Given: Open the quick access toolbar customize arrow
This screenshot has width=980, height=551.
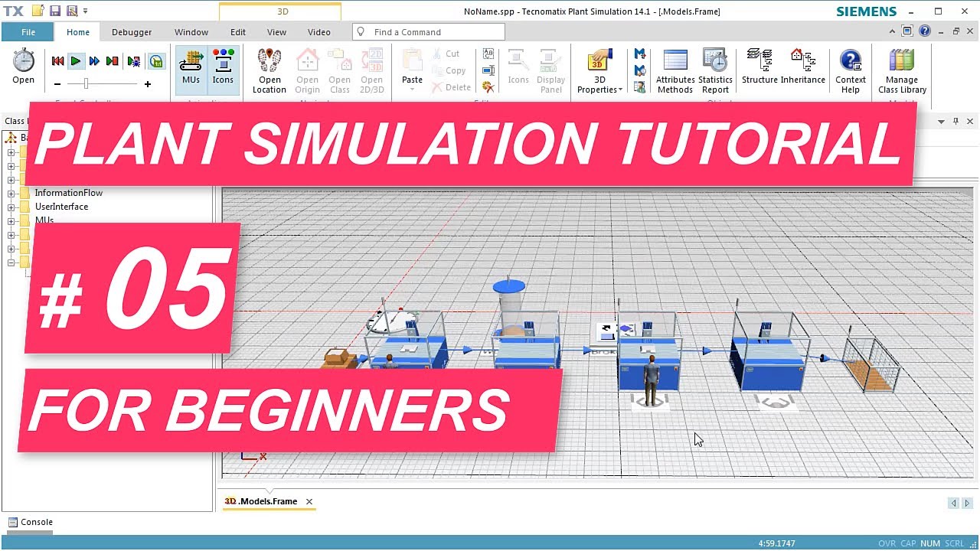Looking at the screenshot, I should click(x=85, y=11).
